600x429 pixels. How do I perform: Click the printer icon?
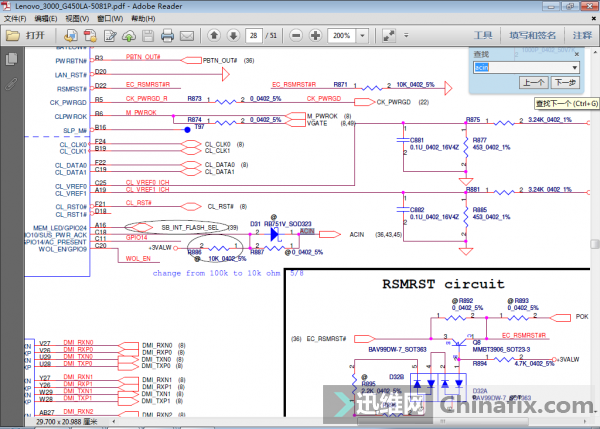[167, 36]
